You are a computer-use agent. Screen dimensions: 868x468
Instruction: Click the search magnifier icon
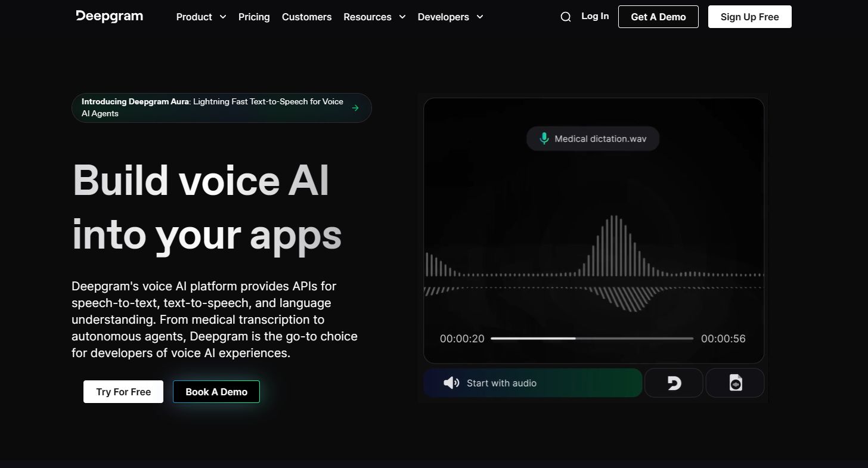pos(566,17)
